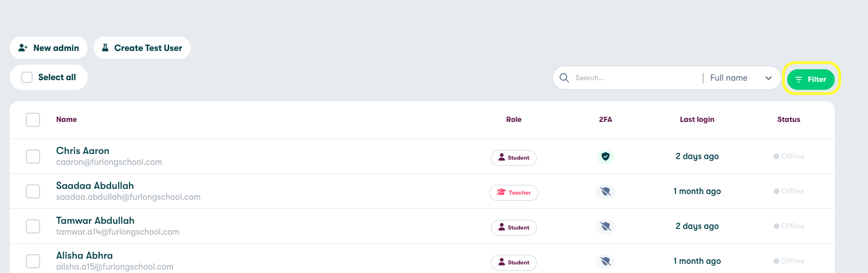Open Alisha Abhra's user name link
The height and width of the screenshot is (273, 868).
(x=84, y=255)
